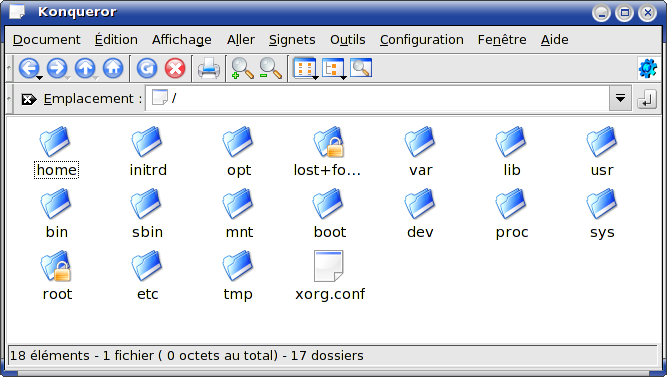Screen dimensions: 667x377
Task: Print the current document
Action: click(209, 68)
